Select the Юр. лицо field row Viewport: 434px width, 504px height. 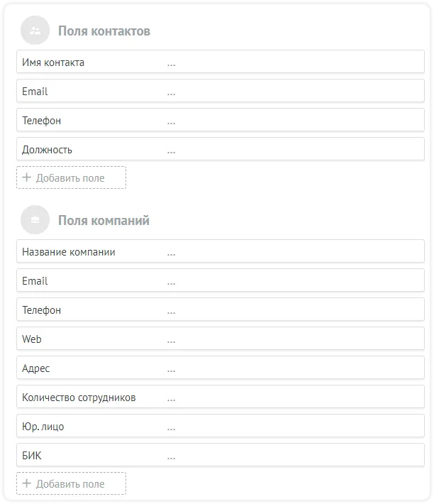point(220,427)
